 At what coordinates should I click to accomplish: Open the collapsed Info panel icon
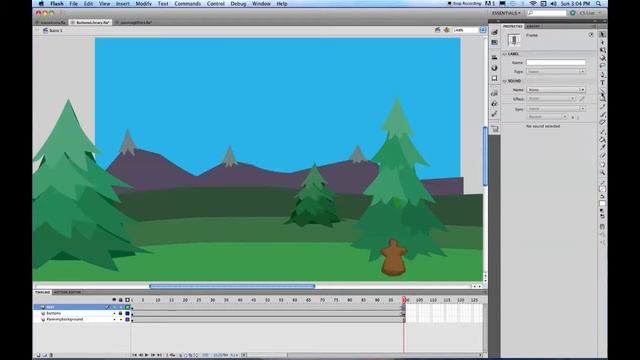(x=495, y=68)
